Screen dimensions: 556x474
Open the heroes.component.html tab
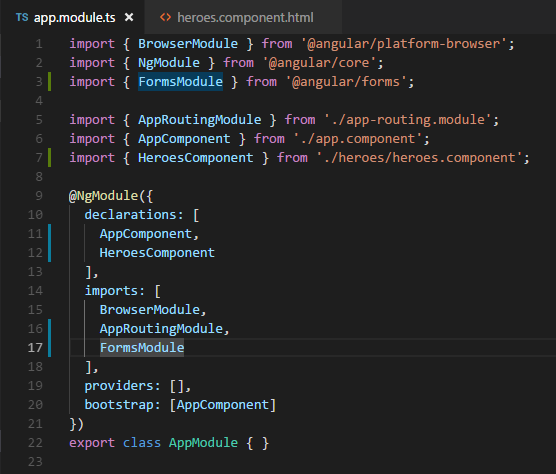pos(244,17)
